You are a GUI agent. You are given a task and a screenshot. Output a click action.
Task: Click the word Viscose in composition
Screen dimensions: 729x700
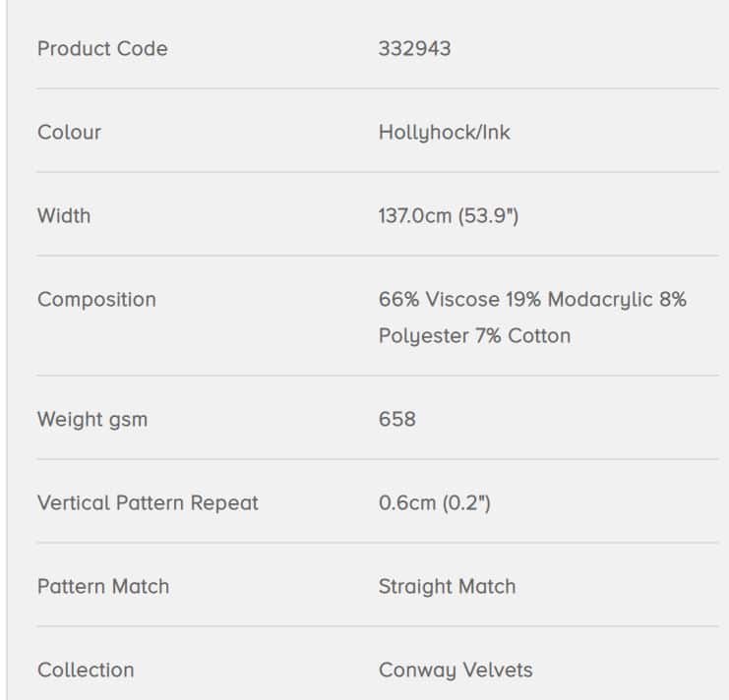[462, 300]
